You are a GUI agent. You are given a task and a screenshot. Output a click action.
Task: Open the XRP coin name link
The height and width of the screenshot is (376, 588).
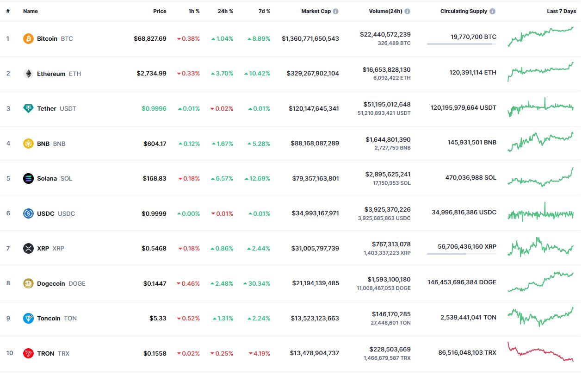click(x=43, y=249)
